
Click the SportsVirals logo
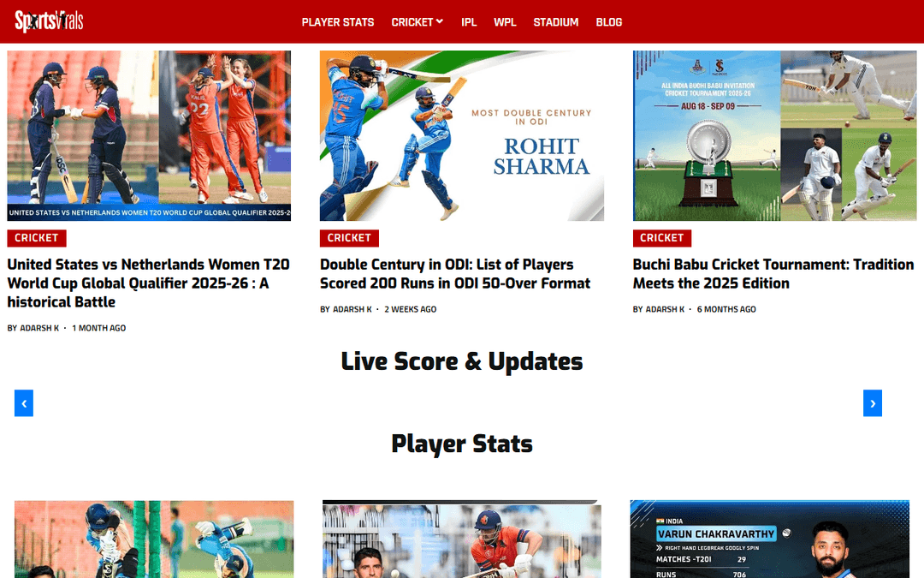tap(49, 21)
